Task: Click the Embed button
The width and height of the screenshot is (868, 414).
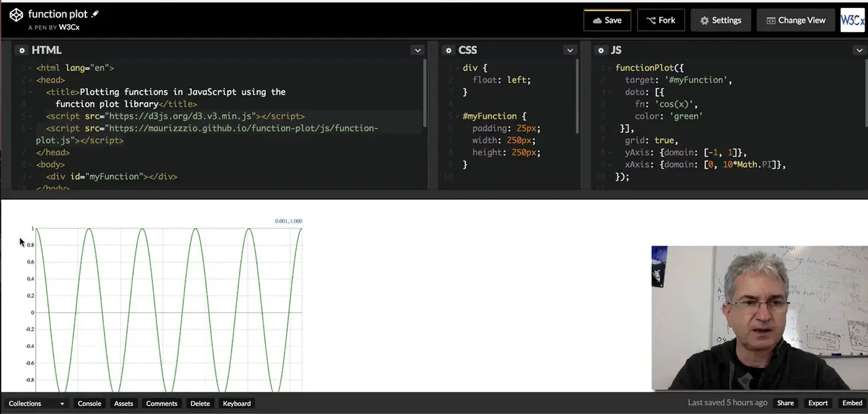Action: (x=852, y=403)
